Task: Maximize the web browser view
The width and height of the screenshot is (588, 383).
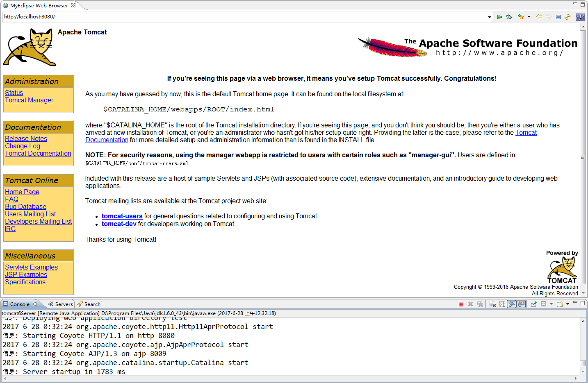Action: [582, 5]
